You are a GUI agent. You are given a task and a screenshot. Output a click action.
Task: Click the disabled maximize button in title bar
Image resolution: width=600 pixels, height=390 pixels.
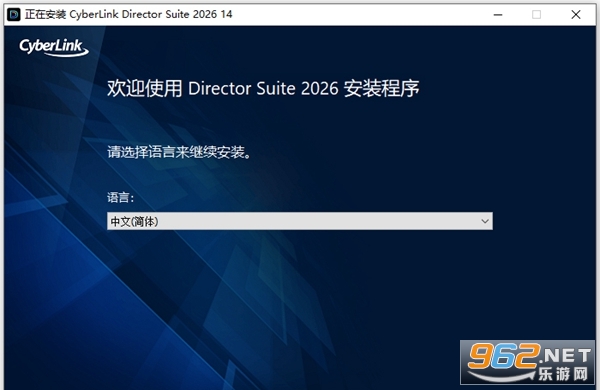coord(536,15)
